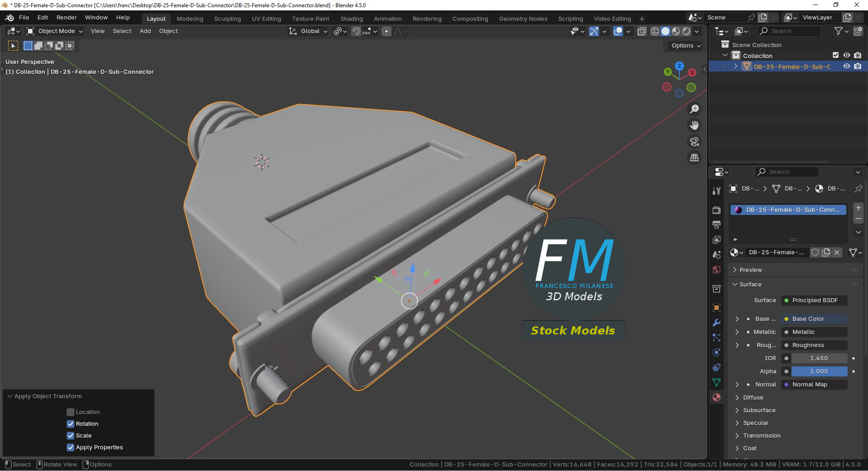The image size is (868, 471).
Task: Open the Object Mode dropdown
Action: tap(55, 31)
